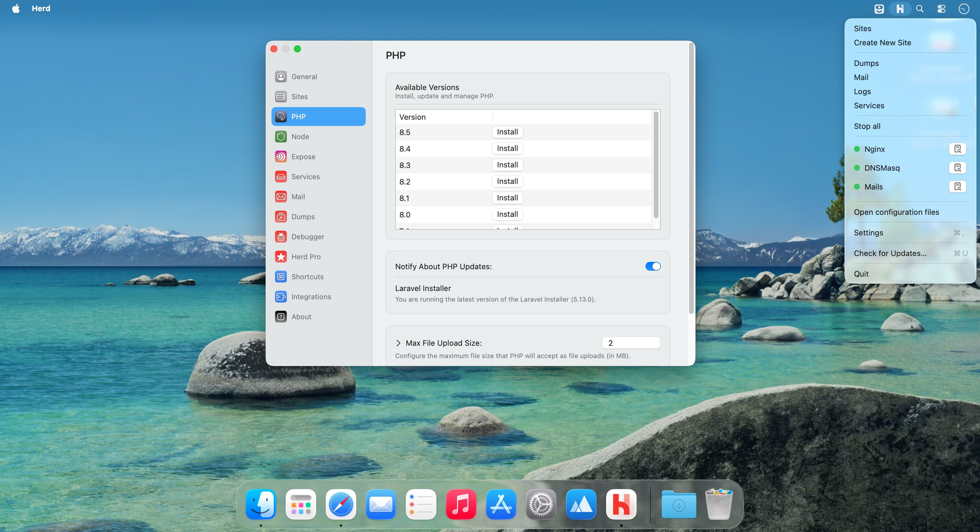Toggle Notify About PHP Updates switch
The image size is (980, 532).
pos(653,266)
